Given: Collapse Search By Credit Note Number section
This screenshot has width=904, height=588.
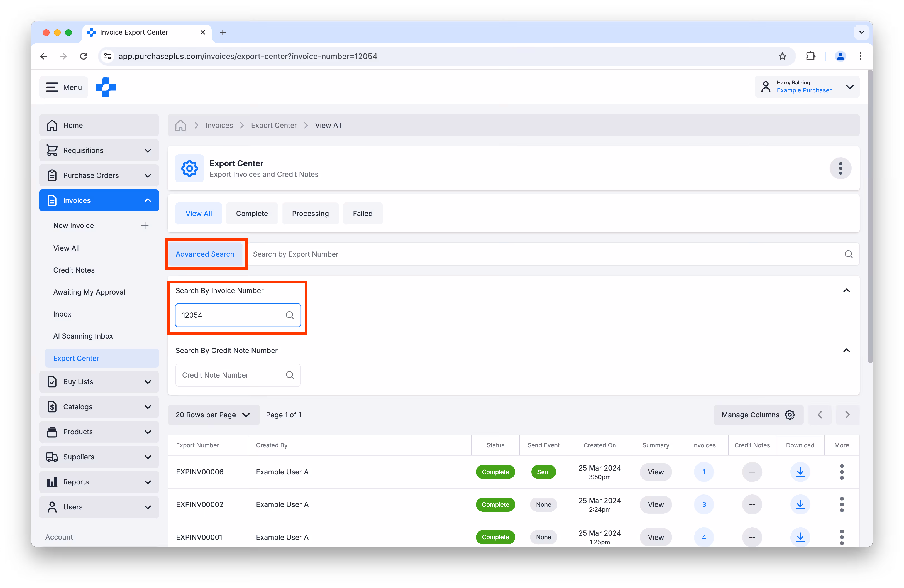Looking at the screenshot, I should [x=846, y=350].
